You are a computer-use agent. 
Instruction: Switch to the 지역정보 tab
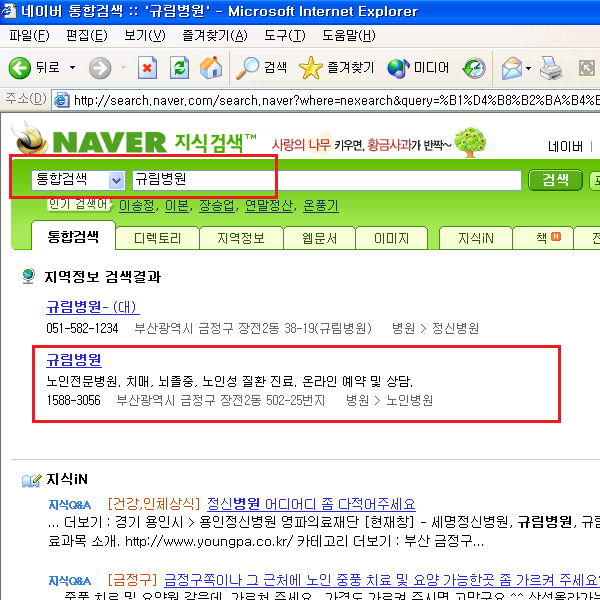240,239
